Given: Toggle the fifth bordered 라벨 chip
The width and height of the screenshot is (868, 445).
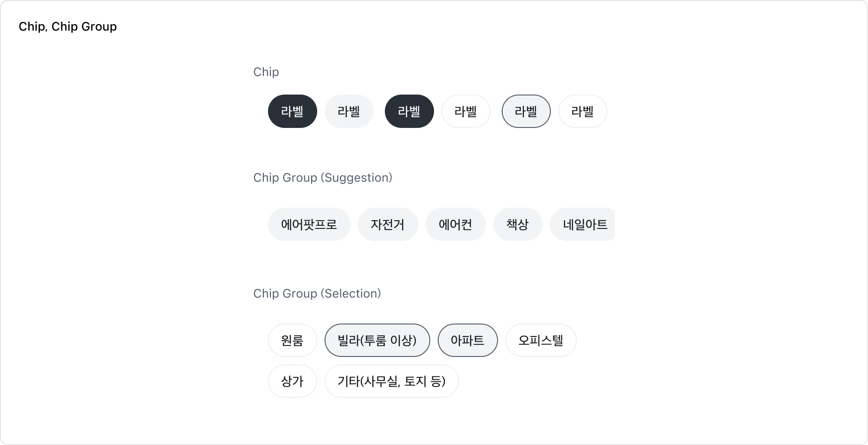Looking at the screenshot, I should coord(526,111).
